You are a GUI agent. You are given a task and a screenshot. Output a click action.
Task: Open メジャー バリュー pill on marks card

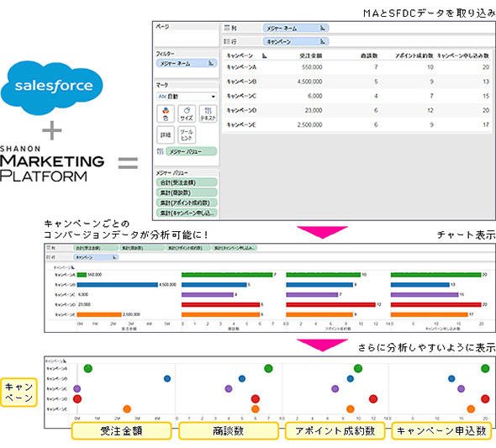click(192, 151)
